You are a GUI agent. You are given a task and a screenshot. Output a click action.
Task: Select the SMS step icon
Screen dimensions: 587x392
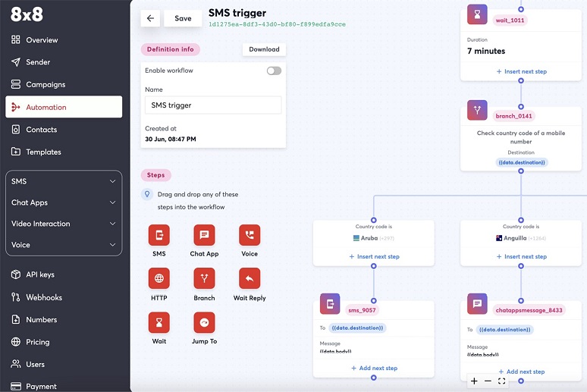[x=159, y=235]
